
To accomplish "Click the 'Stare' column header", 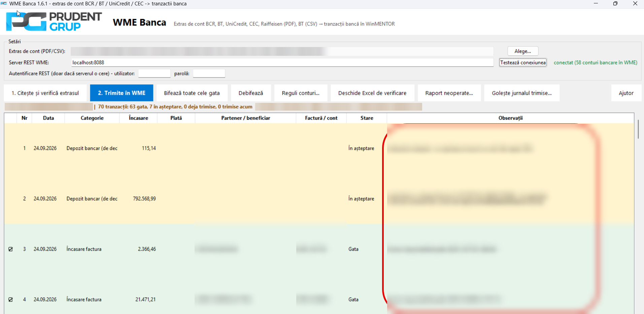I will point(367,118).
